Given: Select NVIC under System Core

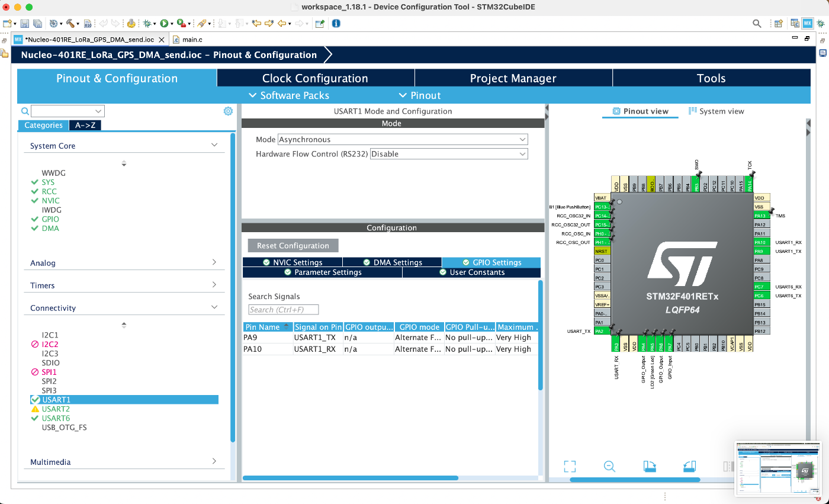Looking at the screenshot, I should pos(51,201).
